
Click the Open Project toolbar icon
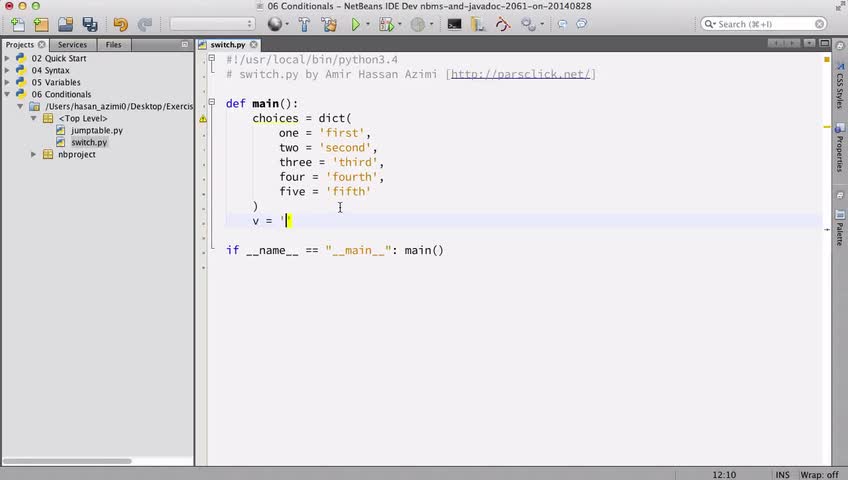click(65, 24)
